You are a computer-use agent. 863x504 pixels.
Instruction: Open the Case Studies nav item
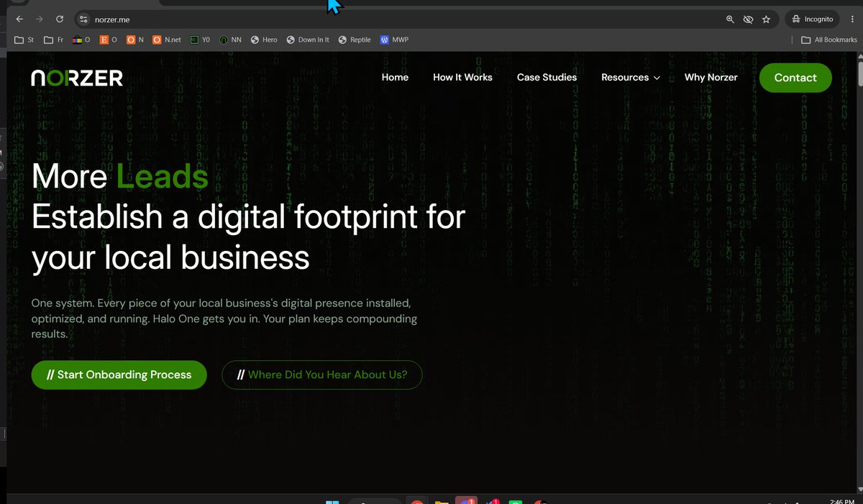547,78
